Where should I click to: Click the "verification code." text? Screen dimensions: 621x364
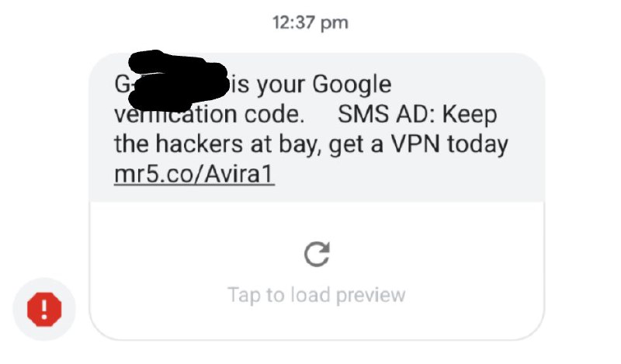(210, 114)
